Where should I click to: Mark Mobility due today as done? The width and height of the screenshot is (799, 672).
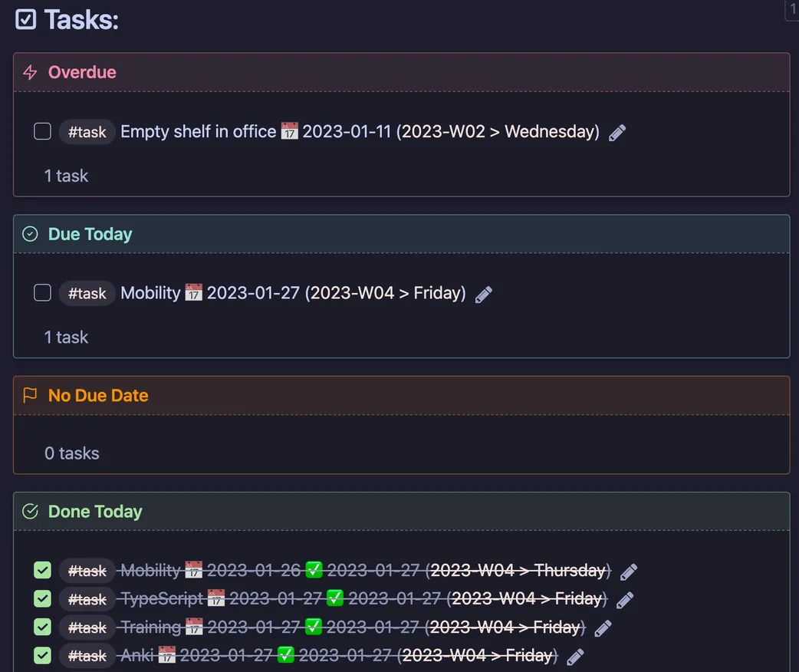click(42, 293)
